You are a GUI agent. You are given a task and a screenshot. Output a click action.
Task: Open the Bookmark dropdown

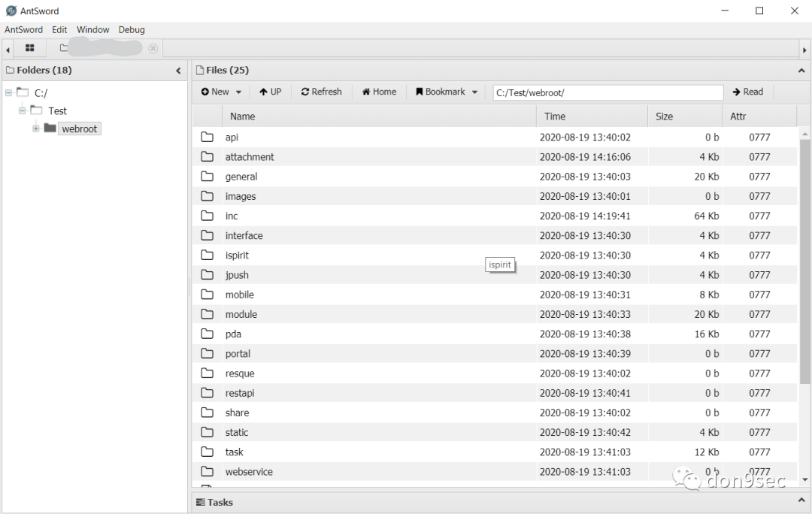point(447,92)
